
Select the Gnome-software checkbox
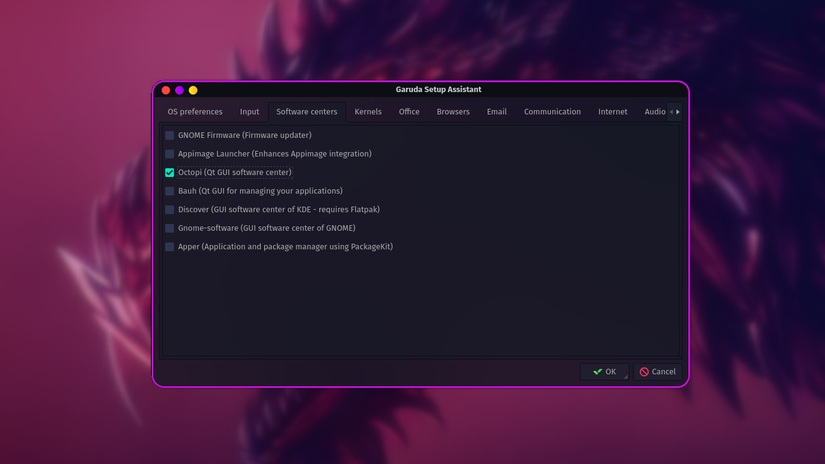point(169,228)
